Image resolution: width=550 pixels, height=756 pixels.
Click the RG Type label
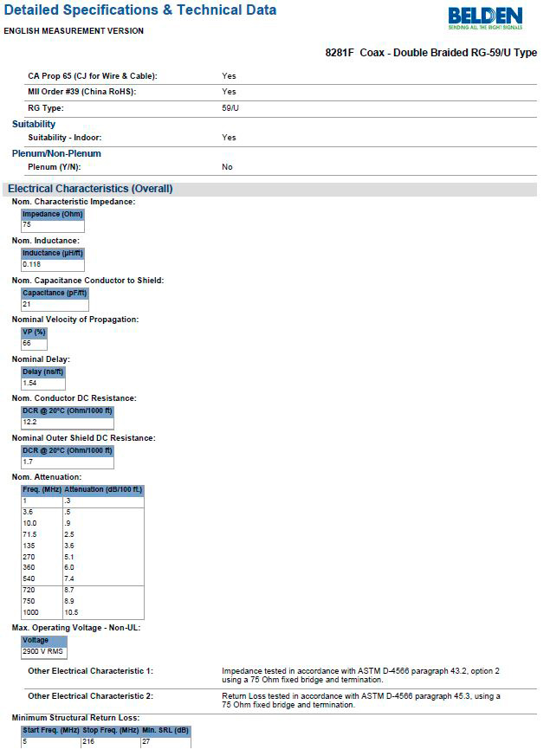pos(46,108)
